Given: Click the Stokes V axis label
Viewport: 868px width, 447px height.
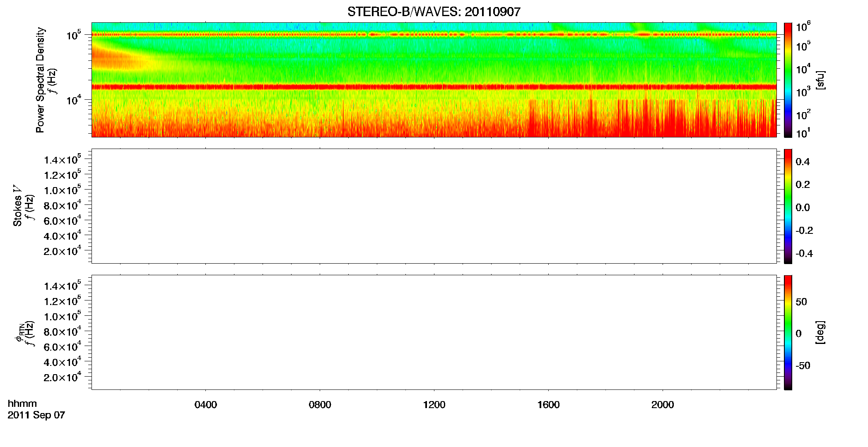Looking at the screenshot, I should pyautogui.click(x=17, y=205).
